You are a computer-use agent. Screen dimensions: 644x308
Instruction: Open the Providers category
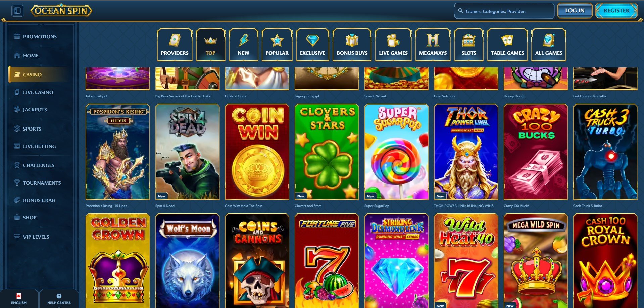(x=175, y=45)
